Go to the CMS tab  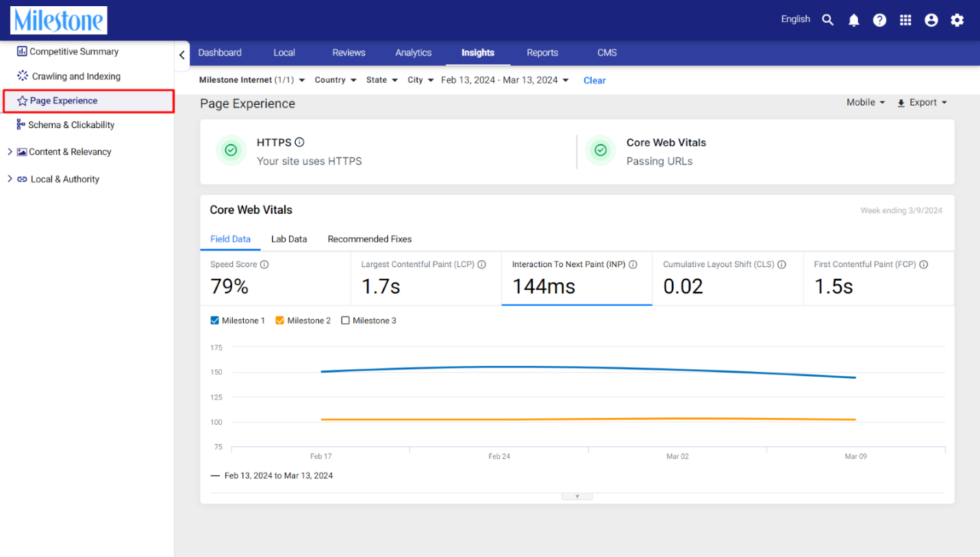(607, 53)
